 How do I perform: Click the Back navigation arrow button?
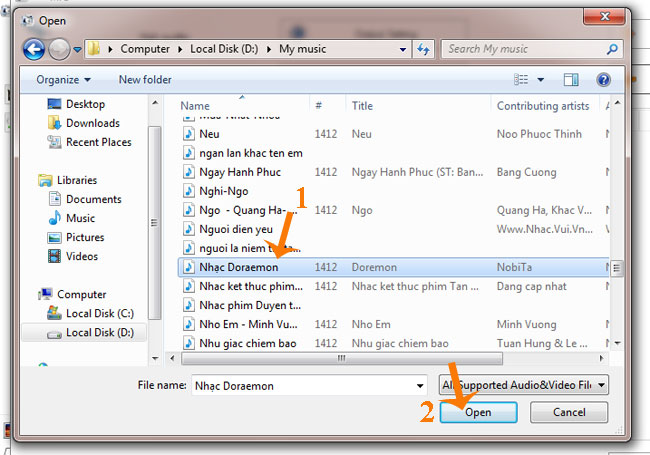pos(34,50)
